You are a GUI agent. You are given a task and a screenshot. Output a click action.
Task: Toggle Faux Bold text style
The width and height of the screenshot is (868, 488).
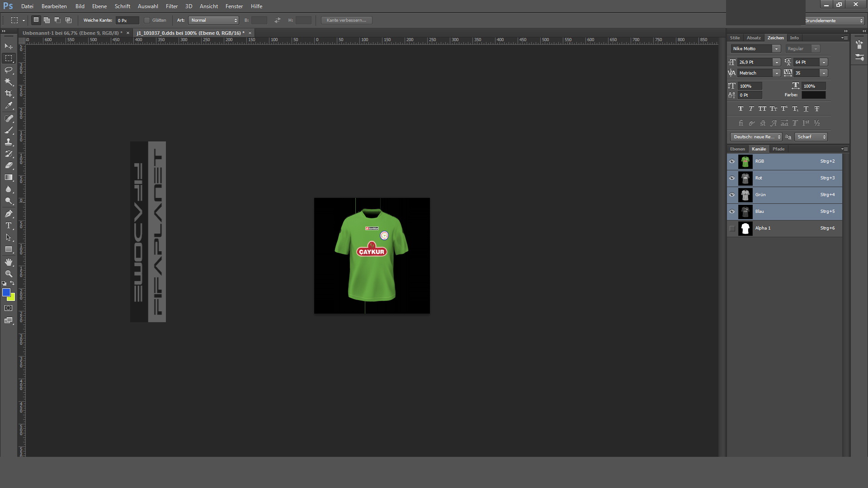[741, 108]
